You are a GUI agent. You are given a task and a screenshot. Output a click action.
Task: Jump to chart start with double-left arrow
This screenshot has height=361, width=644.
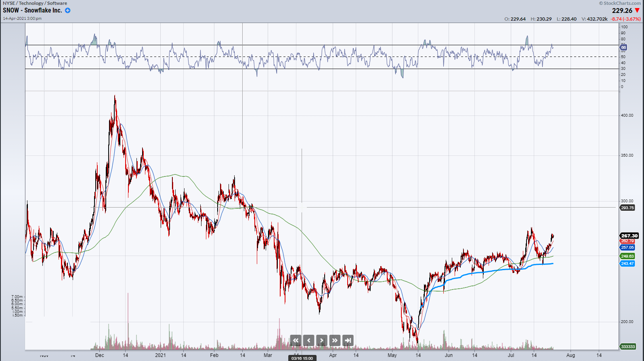[296, 340]
